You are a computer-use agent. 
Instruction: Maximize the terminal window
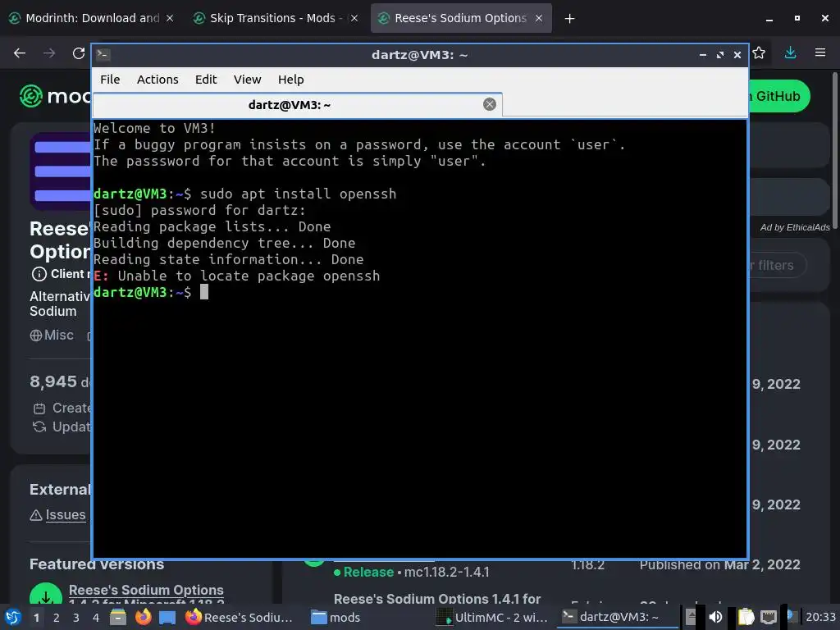click(720, 55)
